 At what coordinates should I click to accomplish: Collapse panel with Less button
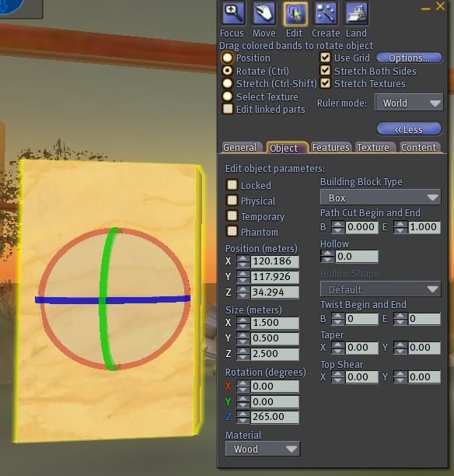pyautogui.click(x=409, y=129)
